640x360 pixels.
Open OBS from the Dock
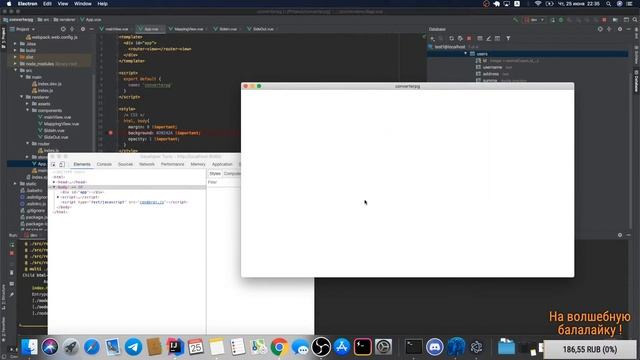[321, 347]
